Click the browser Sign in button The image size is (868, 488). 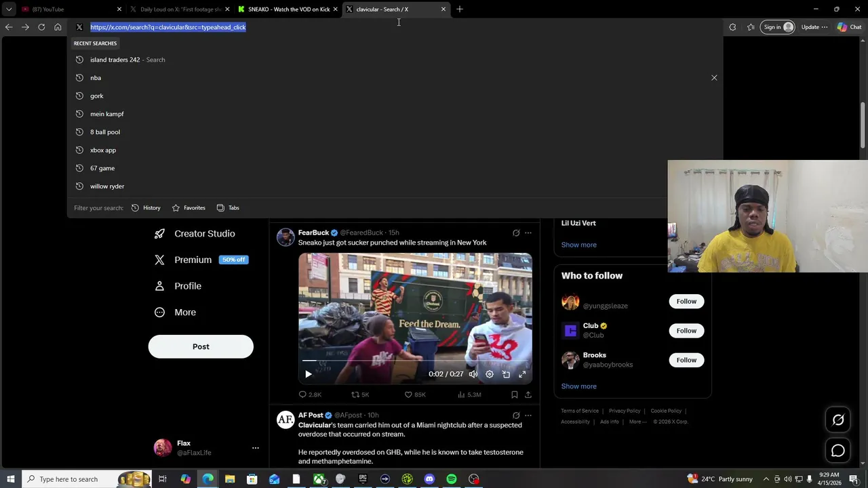coord(777,27)
